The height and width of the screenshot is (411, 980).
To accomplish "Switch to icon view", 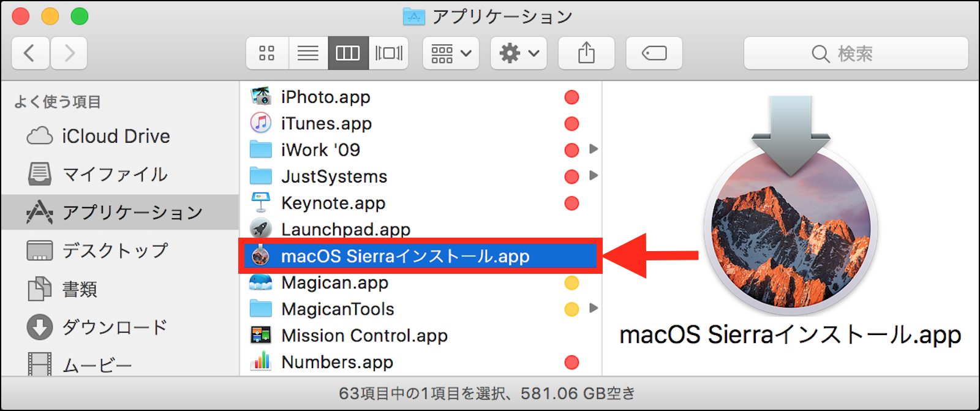I will [x=267, y=53].
